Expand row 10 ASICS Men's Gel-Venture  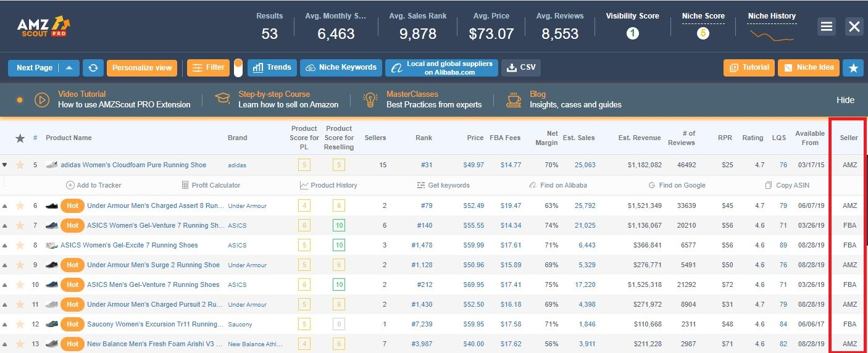click(x=6, y=284)
